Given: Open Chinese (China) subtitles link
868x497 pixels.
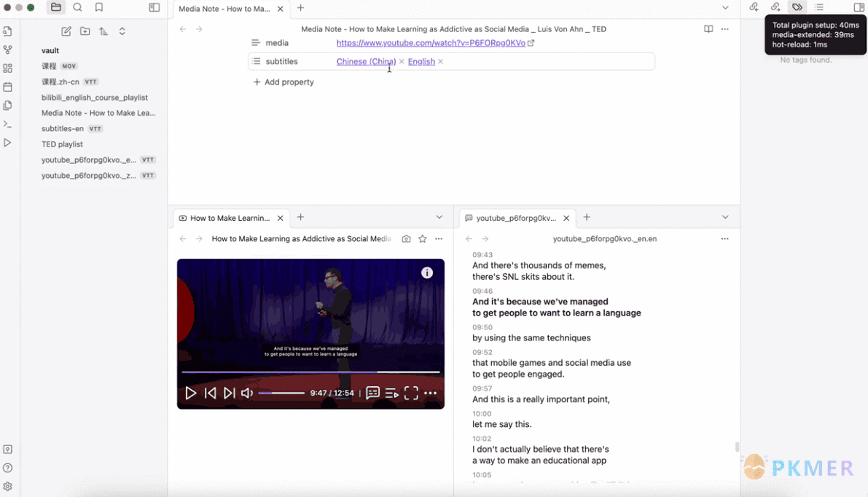Looking at the screenshot, I should [366, 61].
